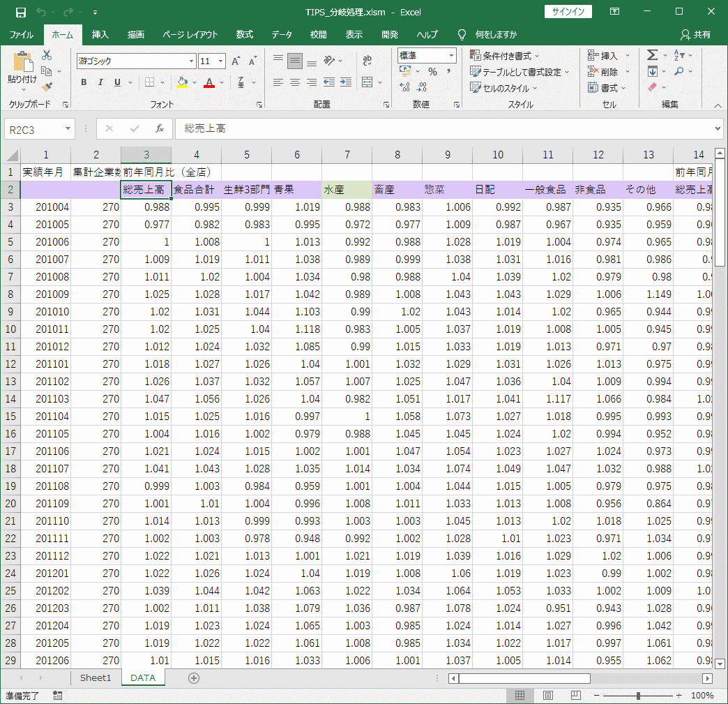The height and width of the screenshot is (704, 728).
Task: Click the Paste clipboard icon
Action: (x=22, y=62)
